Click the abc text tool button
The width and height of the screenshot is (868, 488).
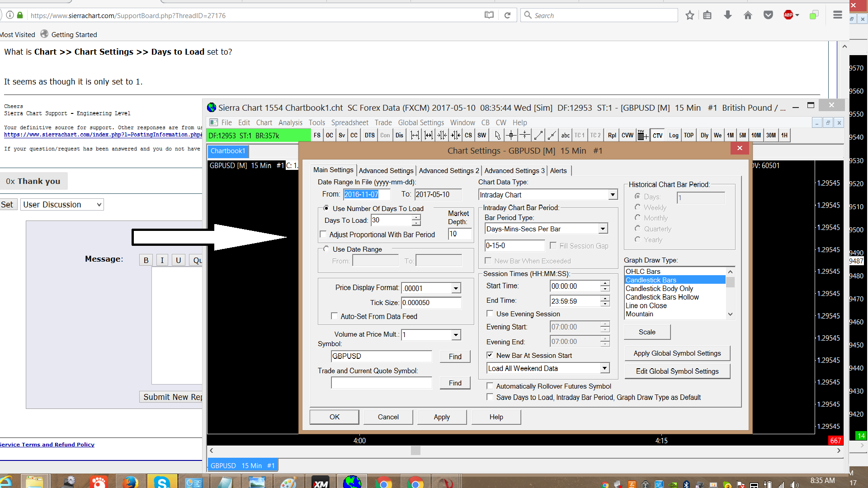pos(565,135)
